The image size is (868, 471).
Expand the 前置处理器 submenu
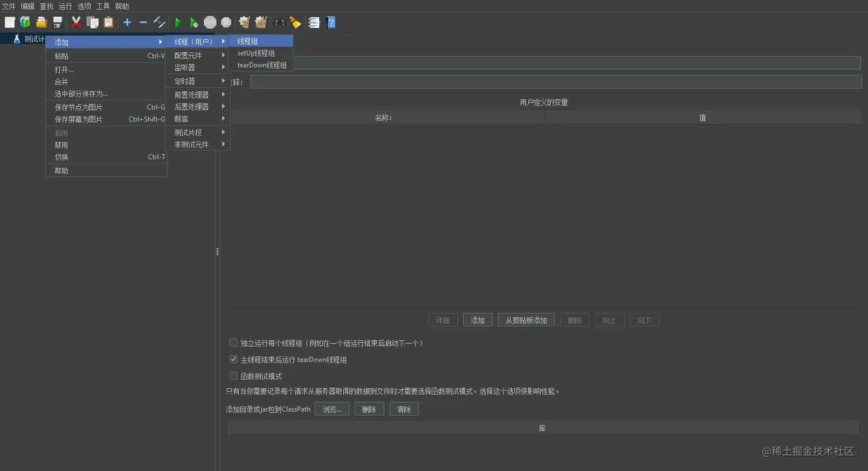click(197, 94)
